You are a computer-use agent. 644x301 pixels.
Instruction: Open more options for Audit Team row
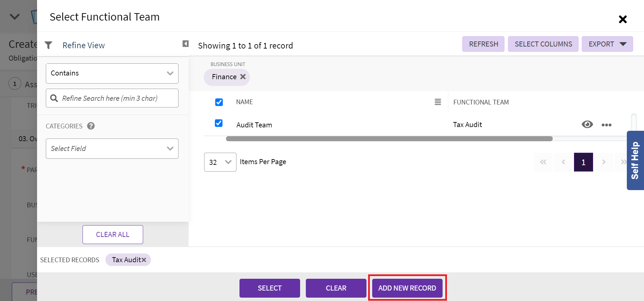[x=606, y=125]
